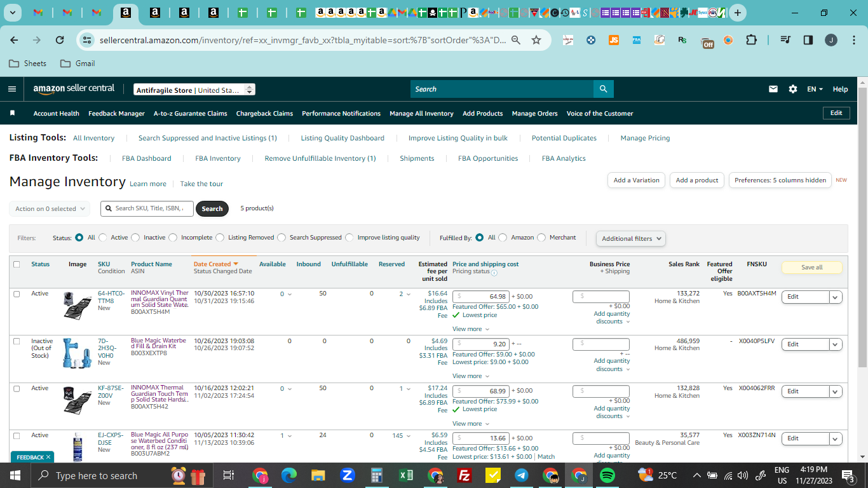This screenshot has height=488, width=868.
Task: Click the site information icon in address bar
Action: click(x=88, y=40)
